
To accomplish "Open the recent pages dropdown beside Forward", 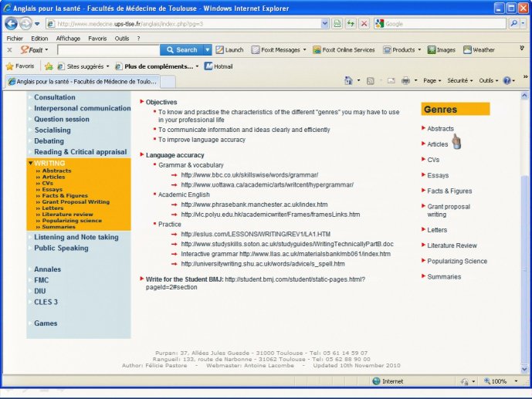I will click(x=37, y=24).
